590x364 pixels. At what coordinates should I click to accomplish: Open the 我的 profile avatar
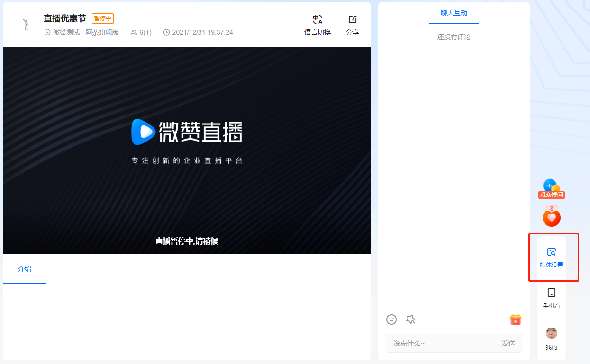[x=552, y=333]
